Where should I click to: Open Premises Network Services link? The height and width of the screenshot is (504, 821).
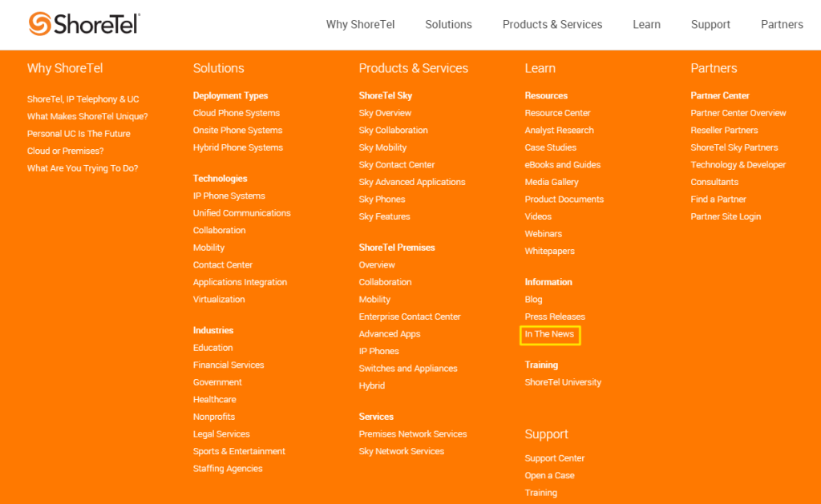click(413, 433)
